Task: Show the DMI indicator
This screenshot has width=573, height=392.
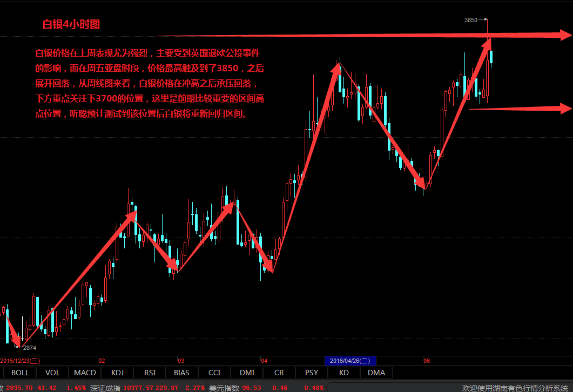Action: point(247,373)
